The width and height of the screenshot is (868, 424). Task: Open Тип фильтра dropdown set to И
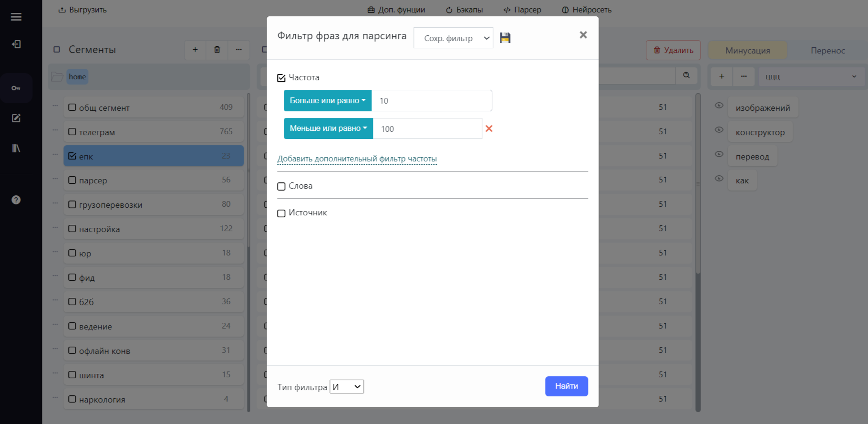(347, 387)
